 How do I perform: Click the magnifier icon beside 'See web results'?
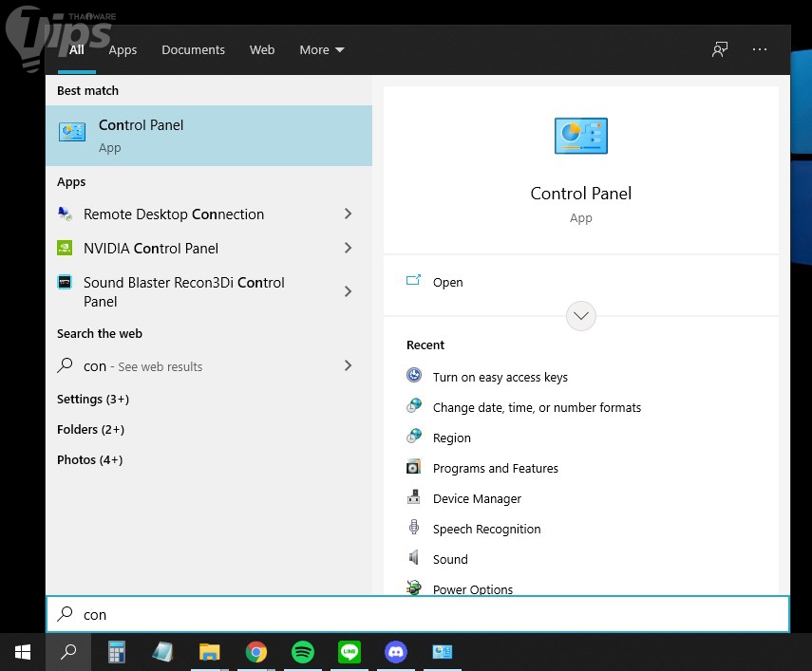[x=65, y=365]
